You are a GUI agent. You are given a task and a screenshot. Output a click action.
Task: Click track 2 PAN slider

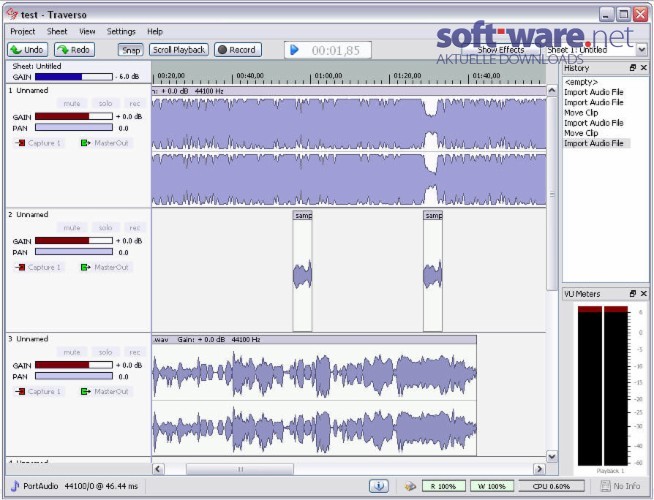[74, 251]
